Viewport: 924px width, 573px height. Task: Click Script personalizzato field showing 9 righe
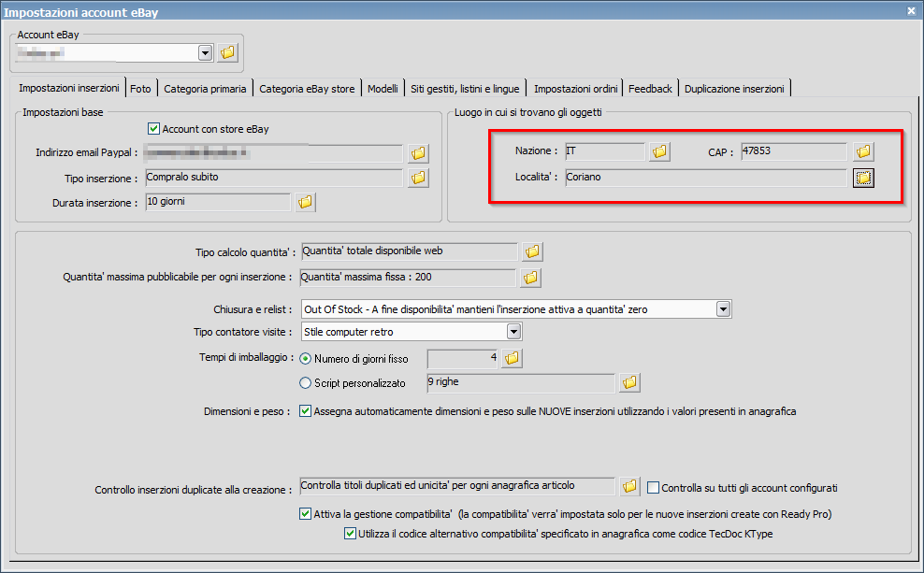tap(521, 383)
